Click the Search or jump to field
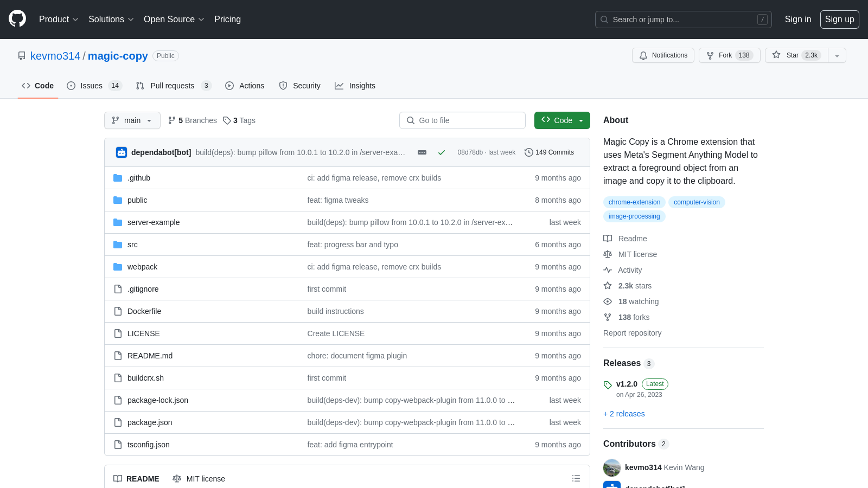 click(x=684, y=20)
